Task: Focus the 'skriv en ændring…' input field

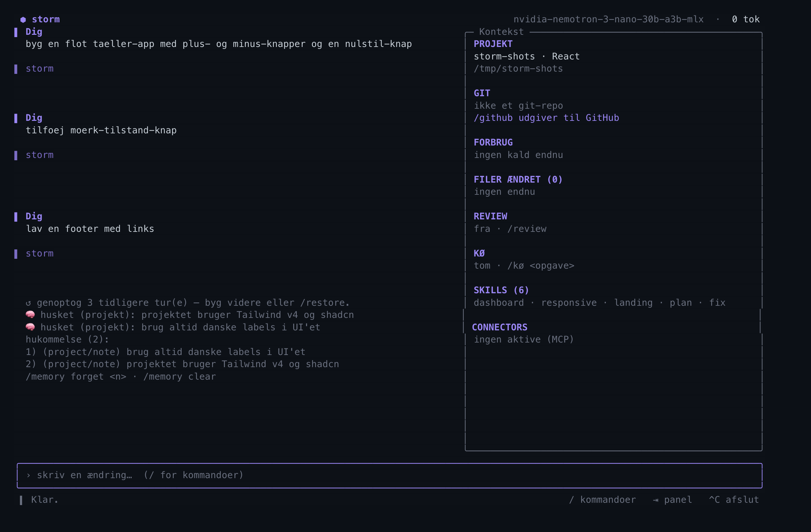Action: tap(389, 476)
